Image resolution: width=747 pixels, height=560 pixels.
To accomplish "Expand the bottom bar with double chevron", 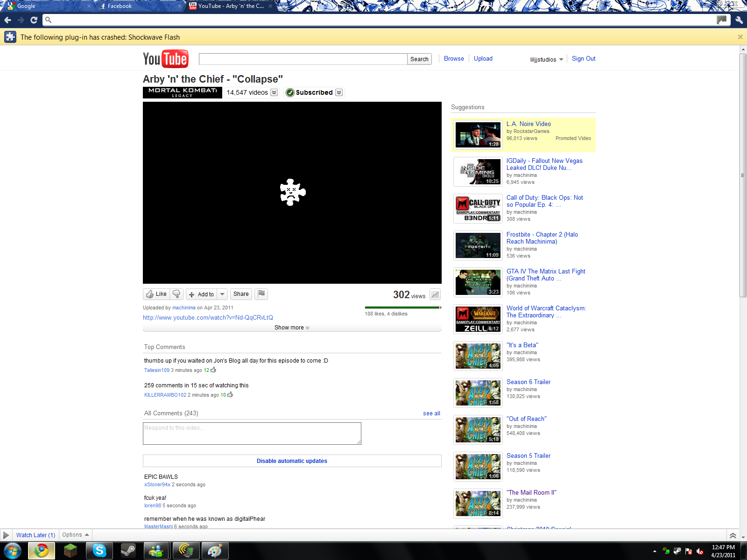I will click(x=733, y=535).
